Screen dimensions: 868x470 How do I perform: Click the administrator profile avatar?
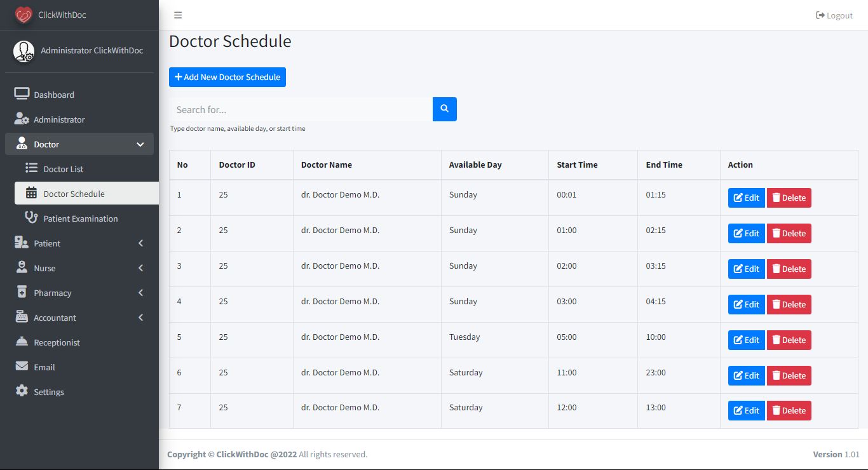(x=24, y=51)
